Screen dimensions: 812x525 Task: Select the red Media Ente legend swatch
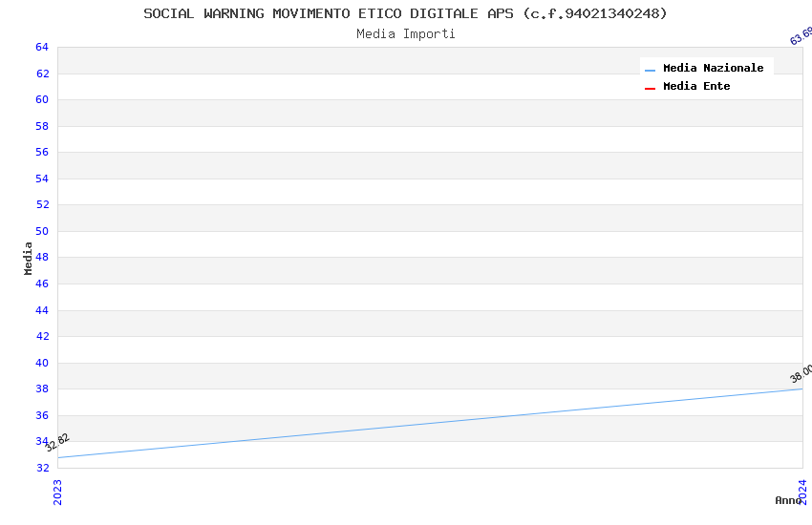click(650, 89)
